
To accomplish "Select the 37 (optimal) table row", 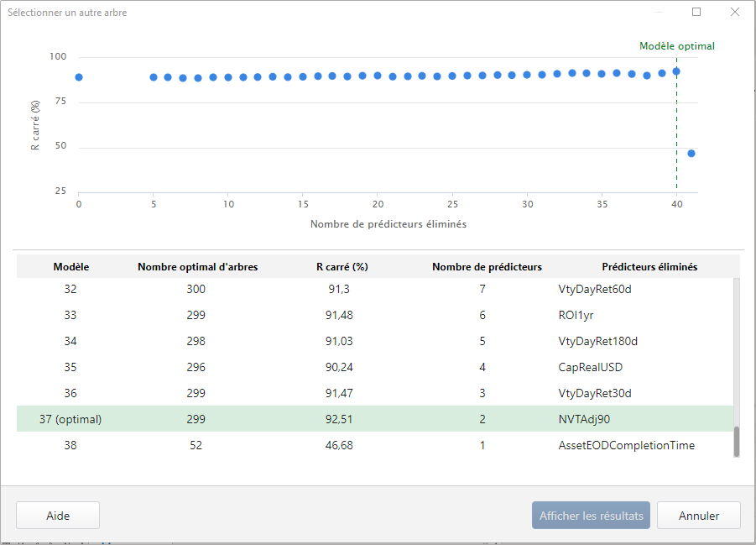I will [336, 418].
